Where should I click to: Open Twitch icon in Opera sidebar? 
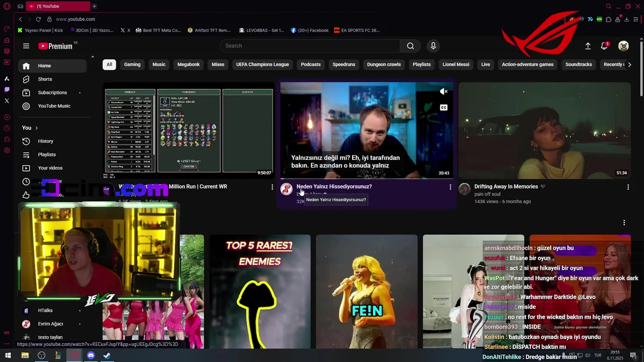(7, 89)
